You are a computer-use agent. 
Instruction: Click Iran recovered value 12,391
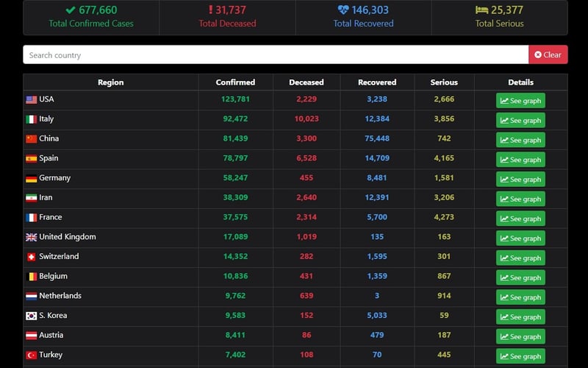pyautogui.click(x=377, y=197)
